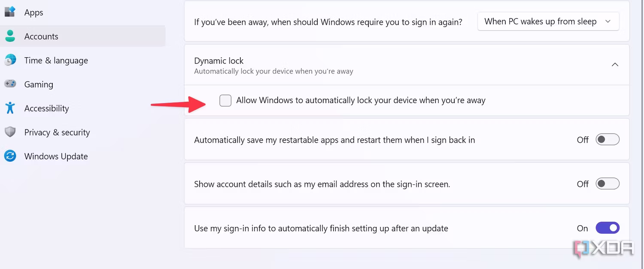
Task: Disable the sign-in info after update toggle
Action: point(608,228)
